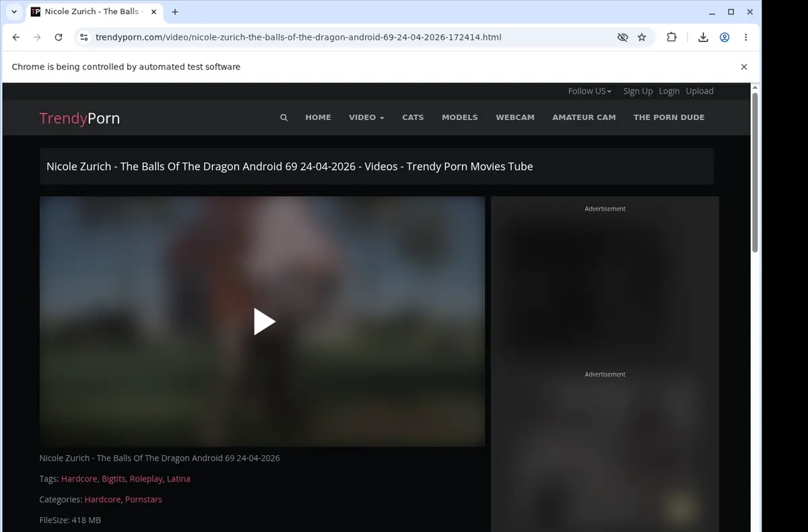The image size is (808, 532).
Task: Click the forward navigation arrow
Action: point(37,38)
